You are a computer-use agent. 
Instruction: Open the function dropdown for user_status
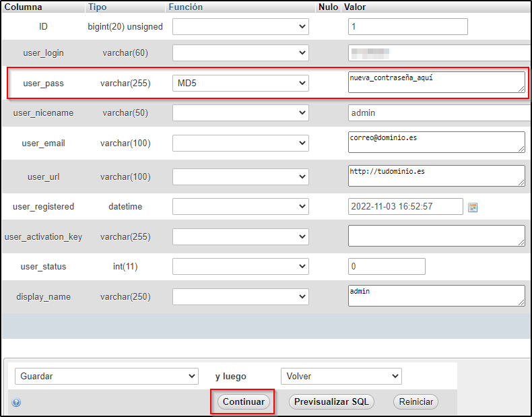pos(240,266)
